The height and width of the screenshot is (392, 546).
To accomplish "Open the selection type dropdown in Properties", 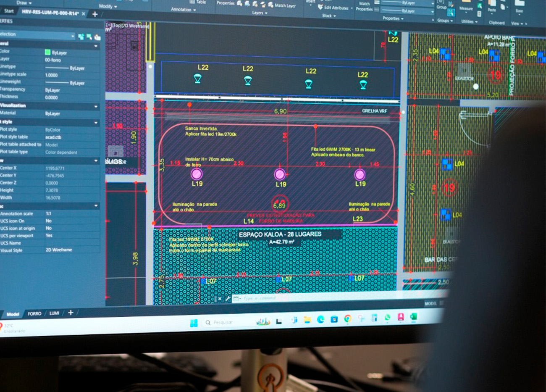I will click(x=72, y=36).
